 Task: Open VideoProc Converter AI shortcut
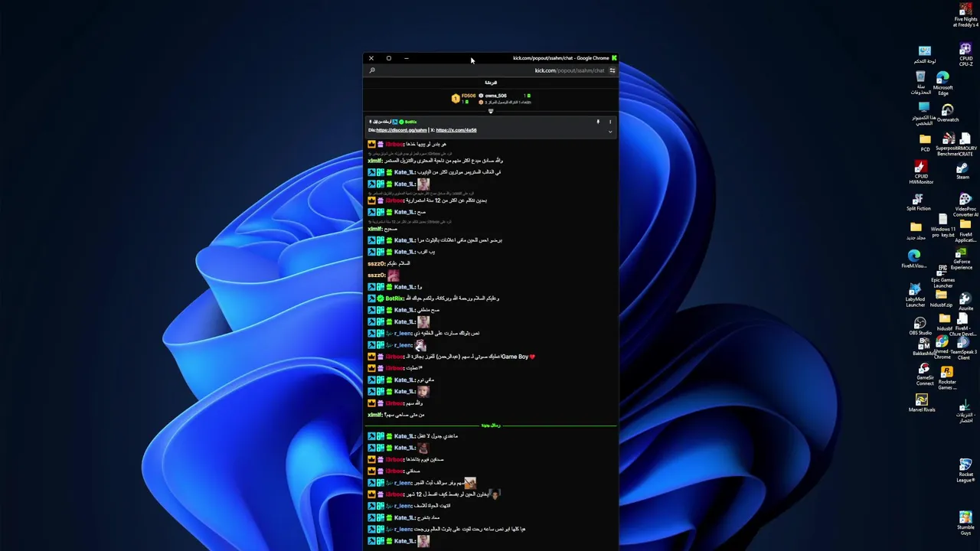pos(965,206)
